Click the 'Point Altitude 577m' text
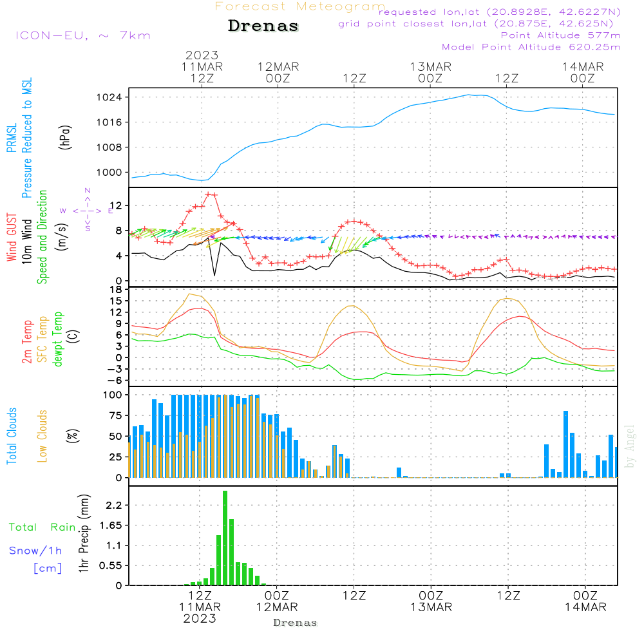644x644 pixels. (561, 35)
